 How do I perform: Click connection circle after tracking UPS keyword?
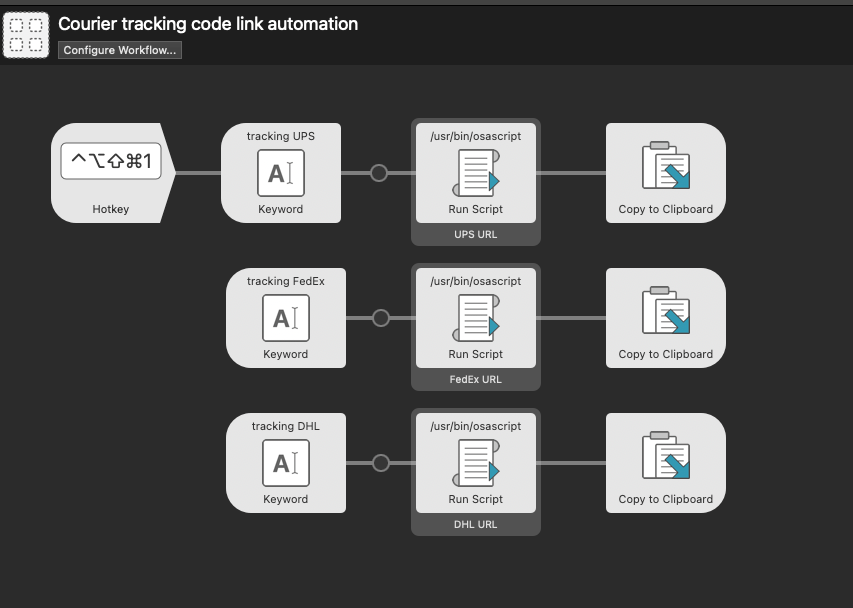click(x=379, y=173)
